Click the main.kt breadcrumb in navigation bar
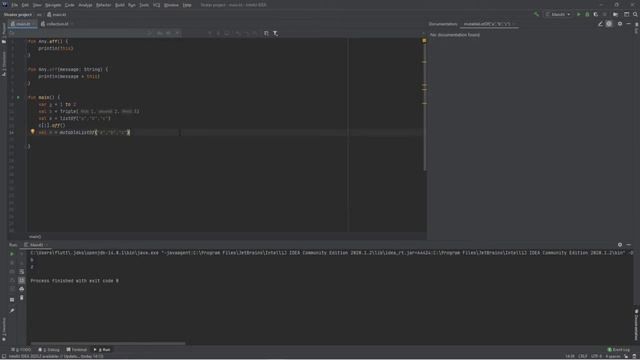 57,15
